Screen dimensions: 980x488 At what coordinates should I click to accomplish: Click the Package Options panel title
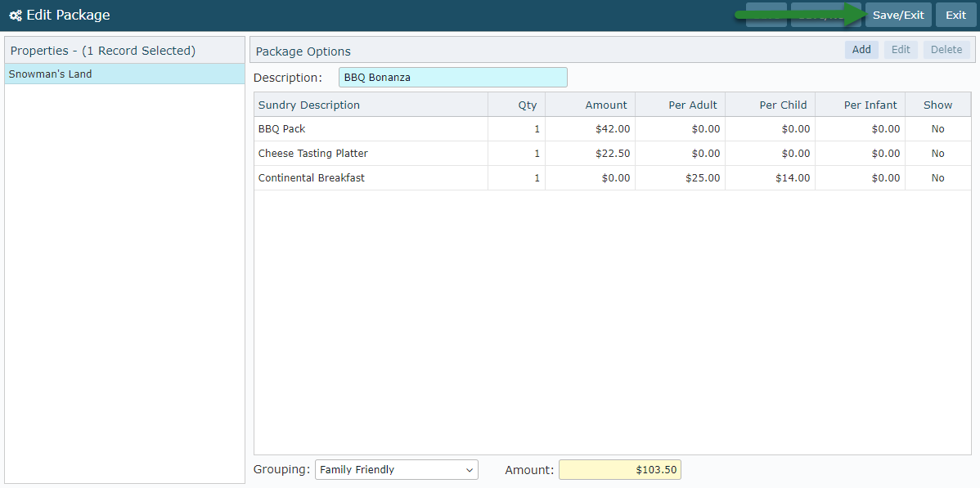tap(303, 51)
